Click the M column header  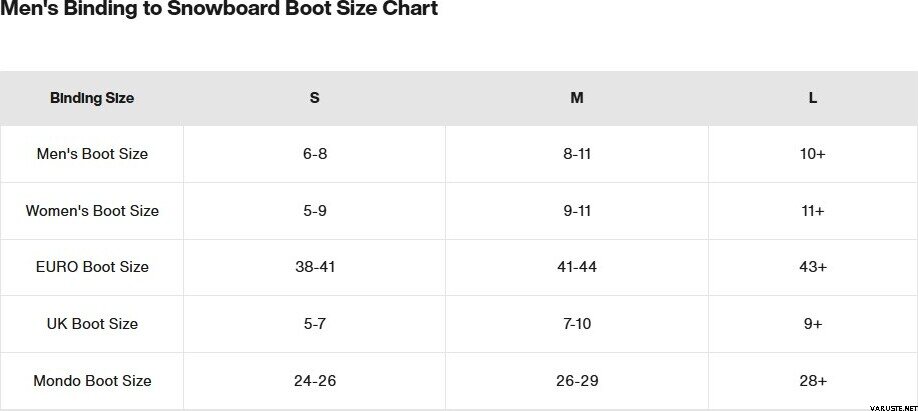pyautogui.click(x=577, y=98)
